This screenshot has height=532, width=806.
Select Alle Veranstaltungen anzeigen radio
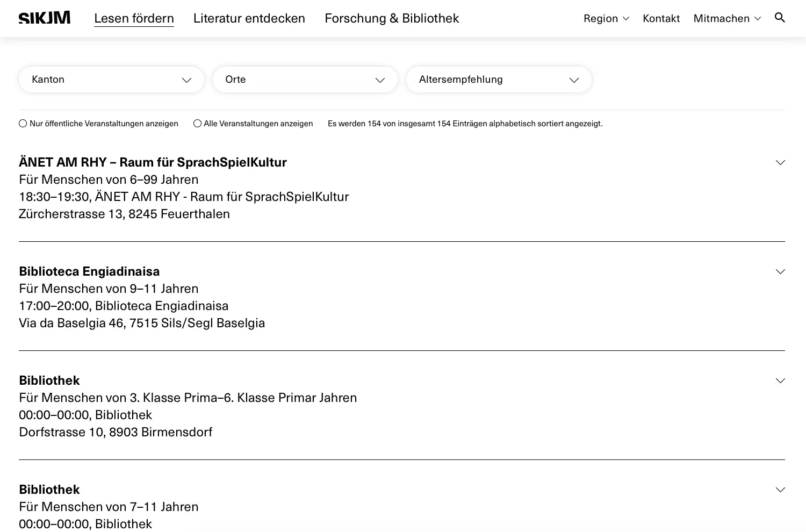coord(198,124)
